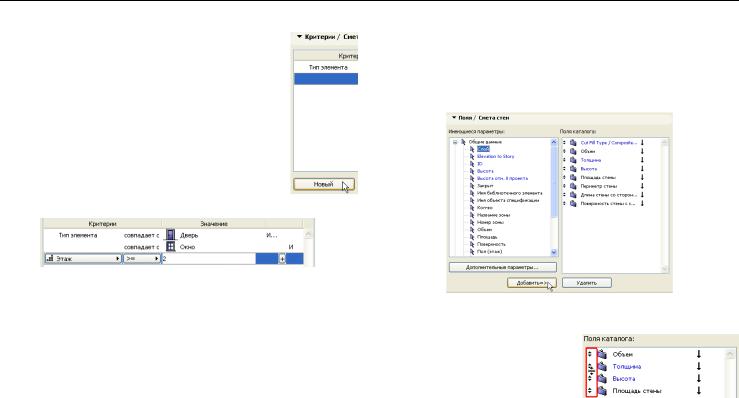Select the Elevation to Story parameter

[495, 156]
